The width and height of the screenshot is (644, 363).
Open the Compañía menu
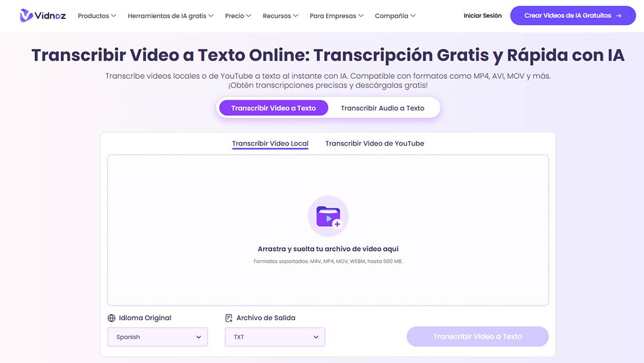[x=395, y=16]
